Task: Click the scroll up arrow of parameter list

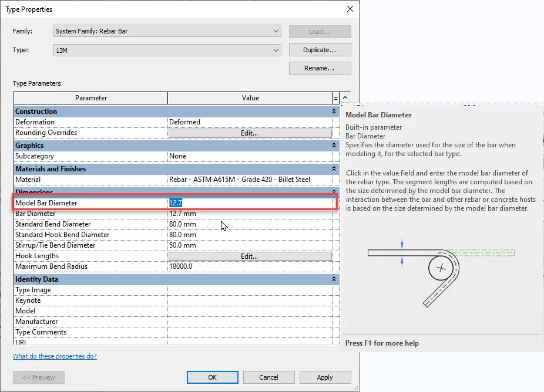Action: coord(345,98)
